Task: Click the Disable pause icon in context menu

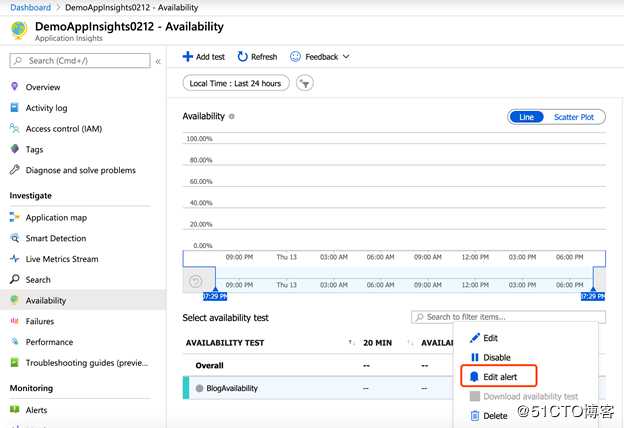Action: (474, 357)
